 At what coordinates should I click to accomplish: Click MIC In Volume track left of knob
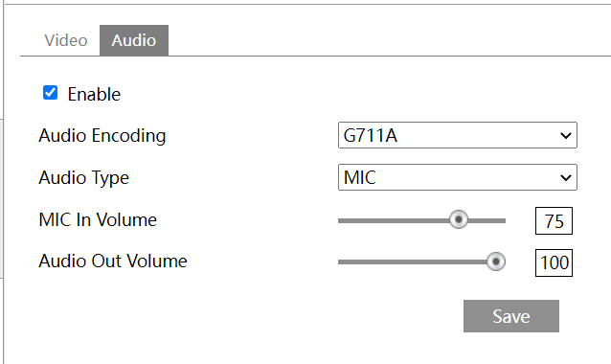(x=394, y=220)
